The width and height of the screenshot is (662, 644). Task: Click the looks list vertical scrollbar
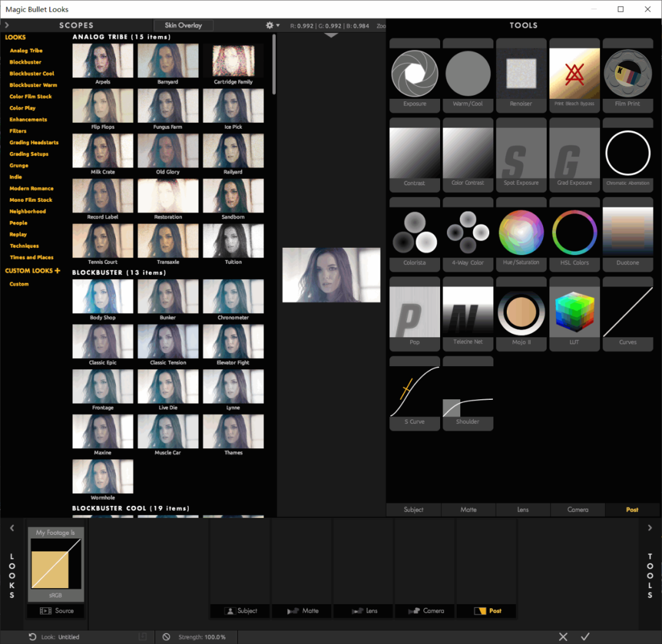tap(274, 64)
